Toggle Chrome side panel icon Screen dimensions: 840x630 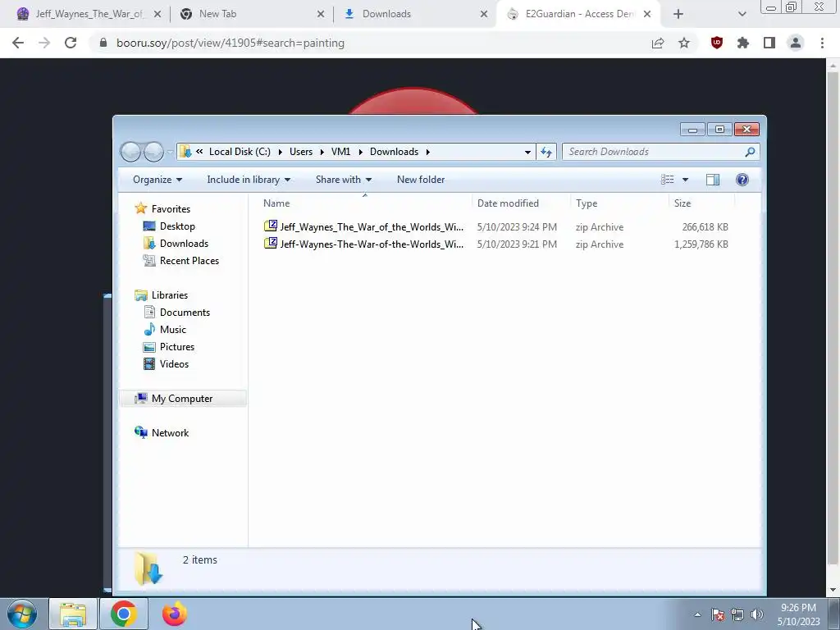[769, 43]
